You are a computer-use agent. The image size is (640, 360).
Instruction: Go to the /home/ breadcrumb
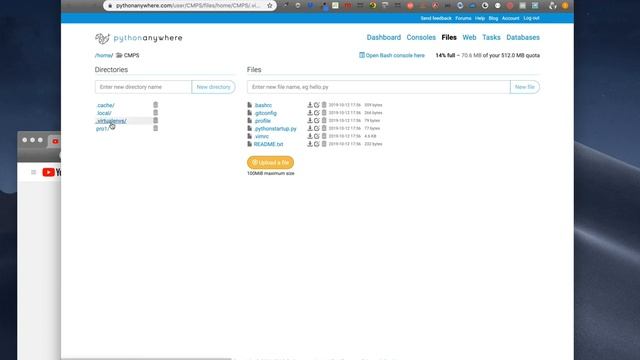tap(104, 56)
